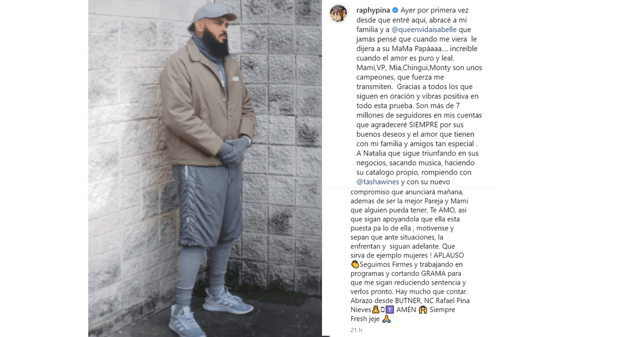The image size is (644, 337).
Task: Select the clapping hands emoji before Seguimos
Action: [355, 265]
